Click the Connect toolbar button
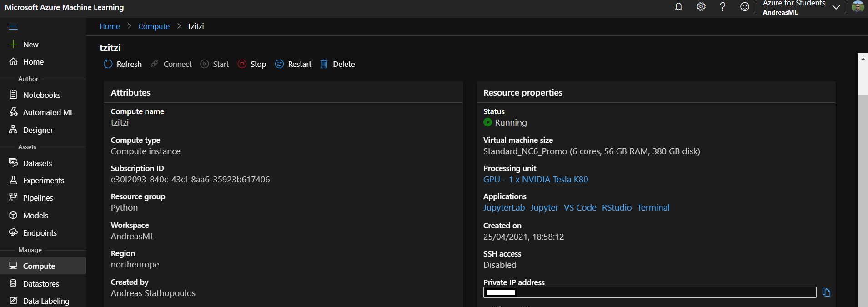Viewport: 868px width, 307px height. coord(171,64)
